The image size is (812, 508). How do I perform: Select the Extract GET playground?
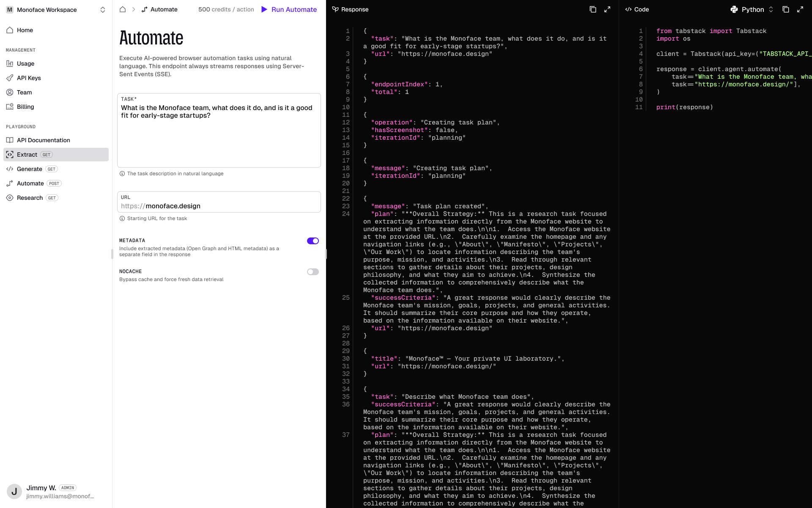click(x=56, y=155)
